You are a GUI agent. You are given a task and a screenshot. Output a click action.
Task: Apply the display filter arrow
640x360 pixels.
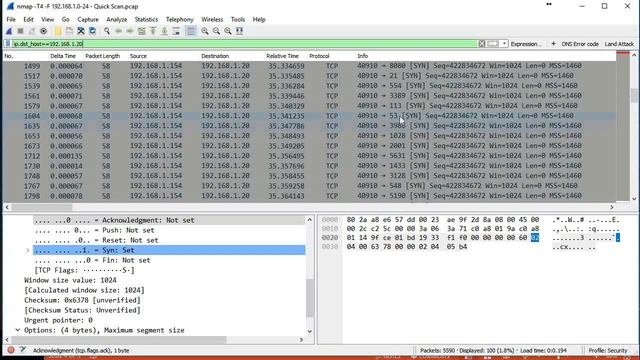493,44
